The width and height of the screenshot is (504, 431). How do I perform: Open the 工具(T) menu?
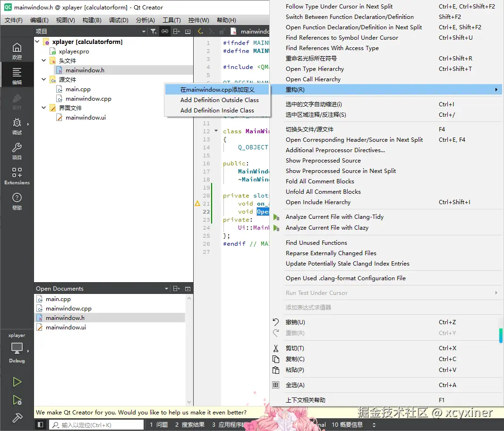click(x=171, y=20)
